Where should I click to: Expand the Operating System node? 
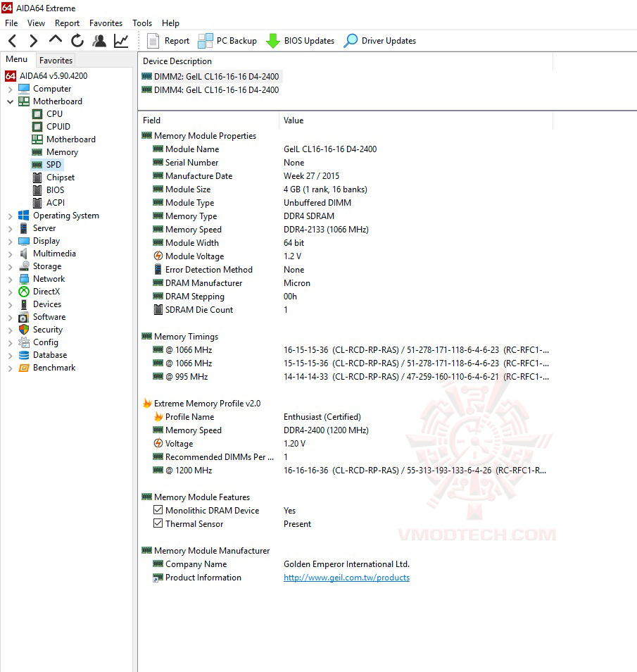point(11,216)
